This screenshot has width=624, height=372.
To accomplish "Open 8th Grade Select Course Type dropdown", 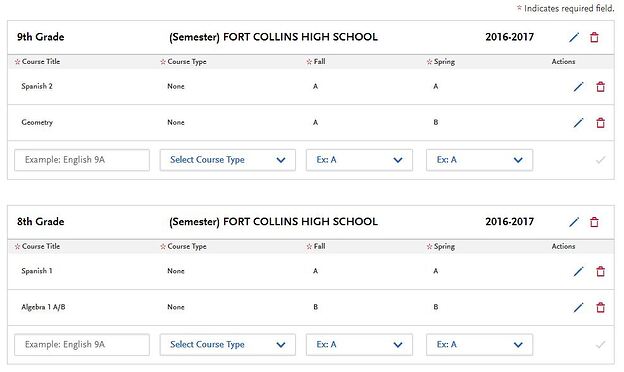I will pyautogui.click(x=228, y=345).
